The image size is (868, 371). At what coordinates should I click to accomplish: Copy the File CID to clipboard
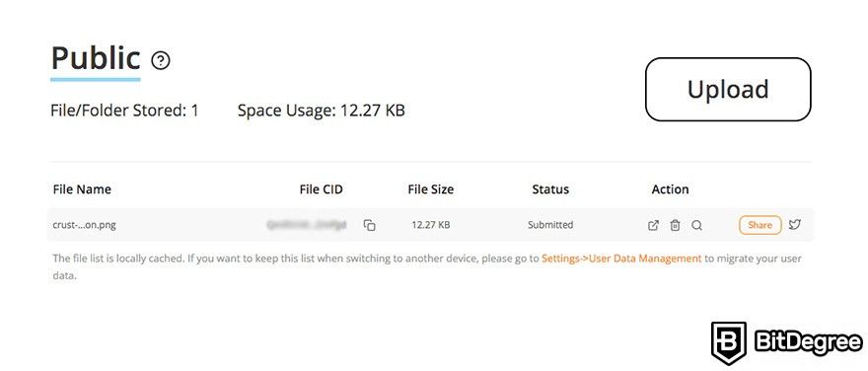(369, 225)
